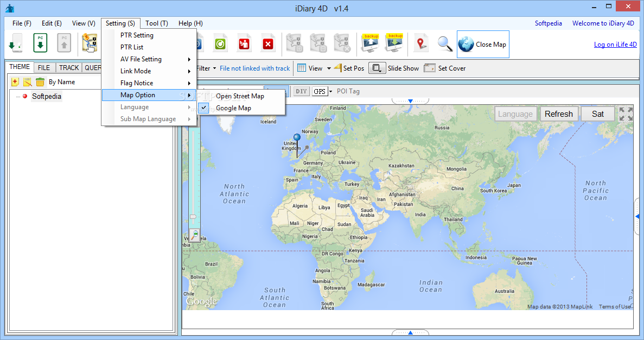Screen dimensions: 644x340
Task: Open the dropdown arrow beside GPS
Action: pyautogui.click(x=330, y=91)
